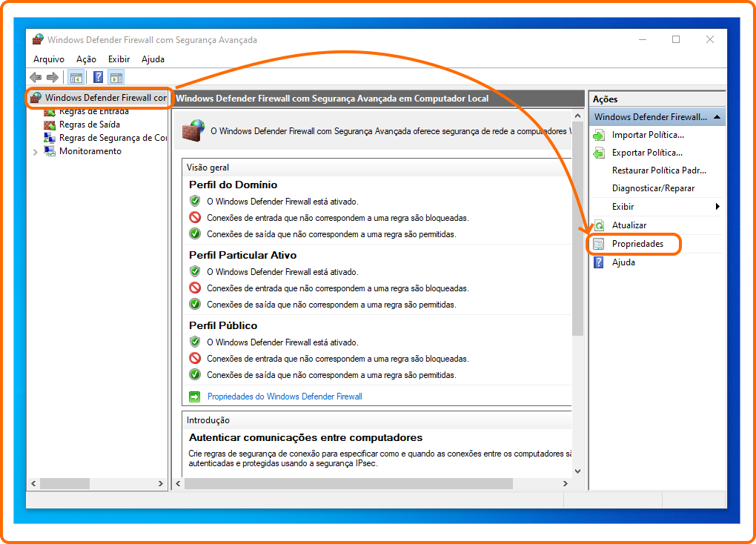Click Exportar Política action
This screenshot has height=544, width=756.
tap(647, 153)
